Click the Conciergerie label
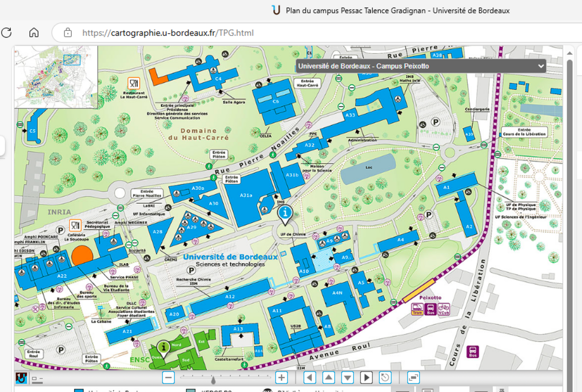Viewport: 582px width, 392px height. point(477,109)
